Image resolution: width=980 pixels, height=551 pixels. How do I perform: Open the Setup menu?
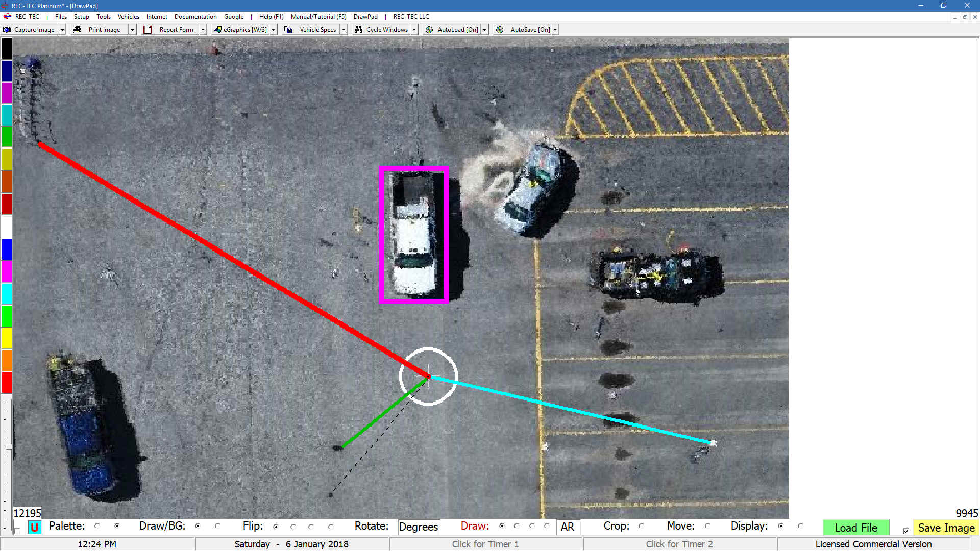coord(81,17)
